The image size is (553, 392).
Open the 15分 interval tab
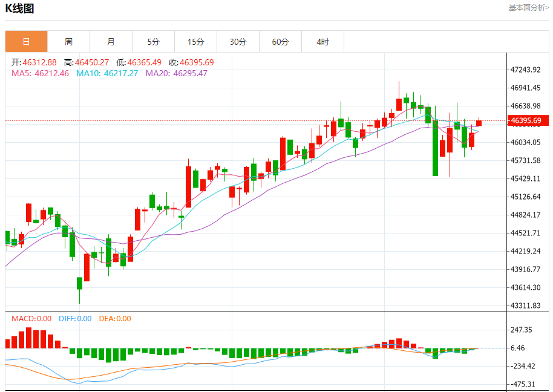point(196,42)
